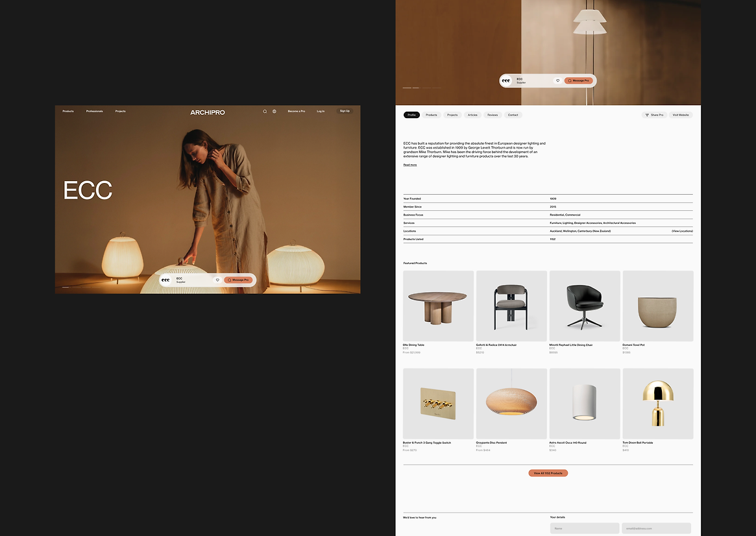Open the Domani Texel Pot image
The height and width of the screenshot is (536, 756).
658,306
